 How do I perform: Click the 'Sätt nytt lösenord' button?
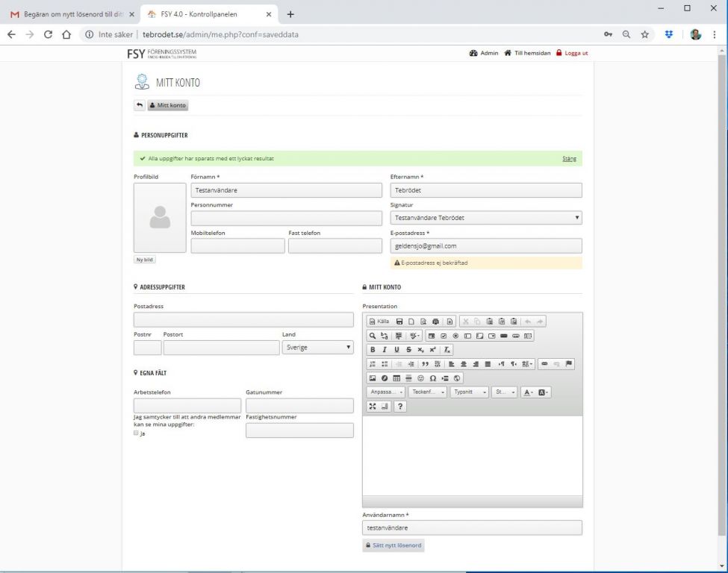click(393, 545)
